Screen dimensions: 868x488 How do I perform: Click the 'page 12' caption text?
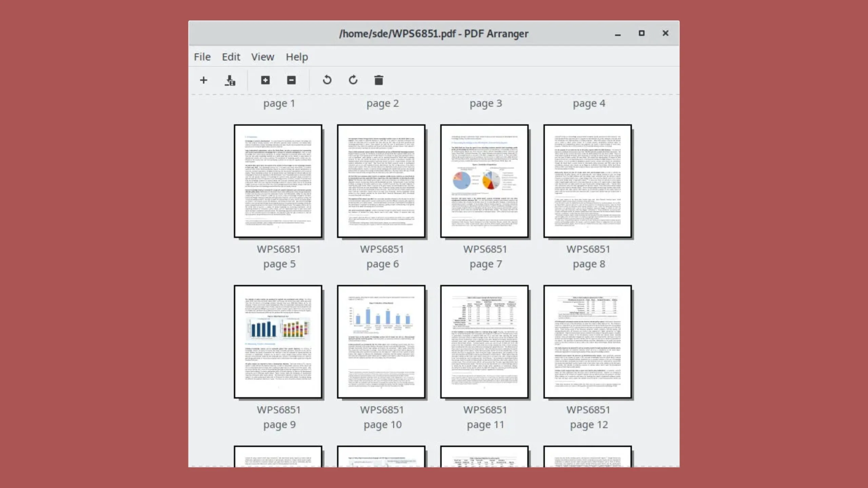[589, 425]
